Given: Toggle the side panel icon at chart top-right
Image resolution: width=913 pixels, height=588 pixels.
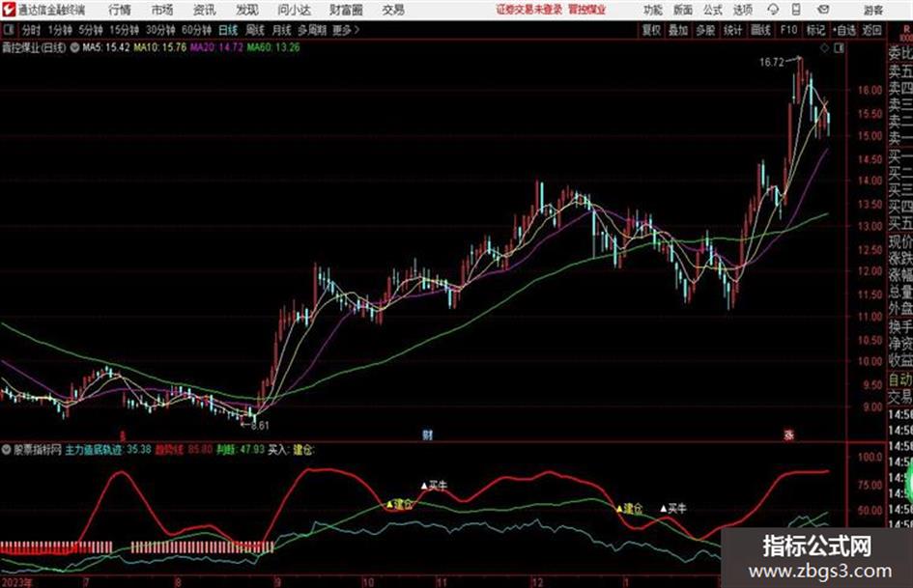Looking at the screenshot, I should [839, 48].
